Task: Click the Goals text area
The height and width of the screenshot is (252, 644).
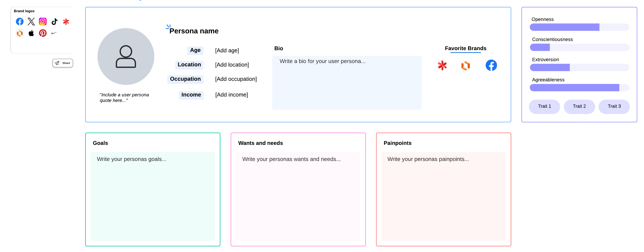Action: coord(153,196)
